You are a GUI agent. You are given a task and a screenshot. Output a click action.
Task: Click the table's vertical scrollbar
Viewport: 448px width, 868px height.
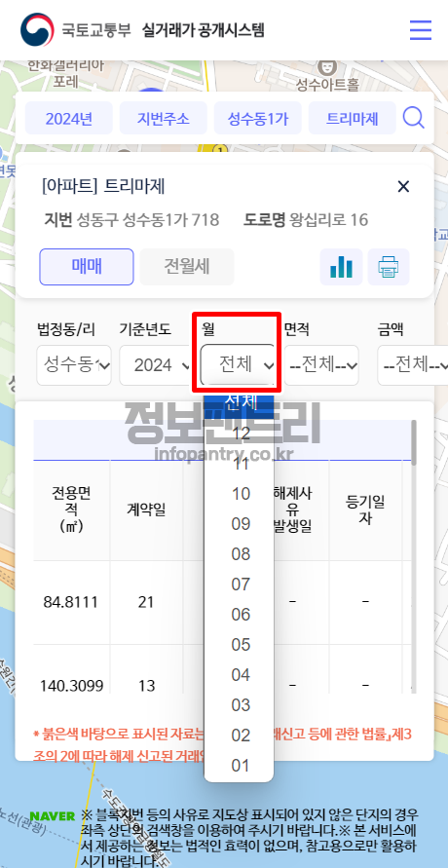pos(414,443)
